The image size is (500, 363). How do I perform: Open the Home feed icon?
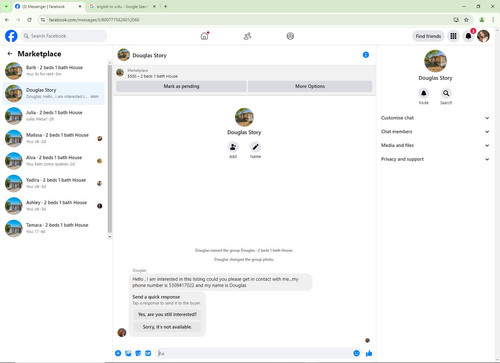204,36
